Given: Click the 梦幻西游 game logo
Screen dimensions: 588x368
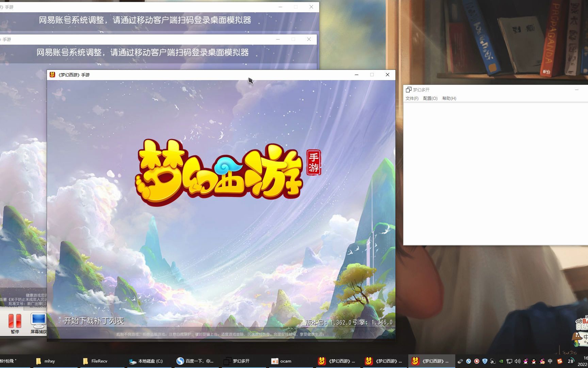Looking at the screenshot, I should pyautogui.click(x=219, y=172).
